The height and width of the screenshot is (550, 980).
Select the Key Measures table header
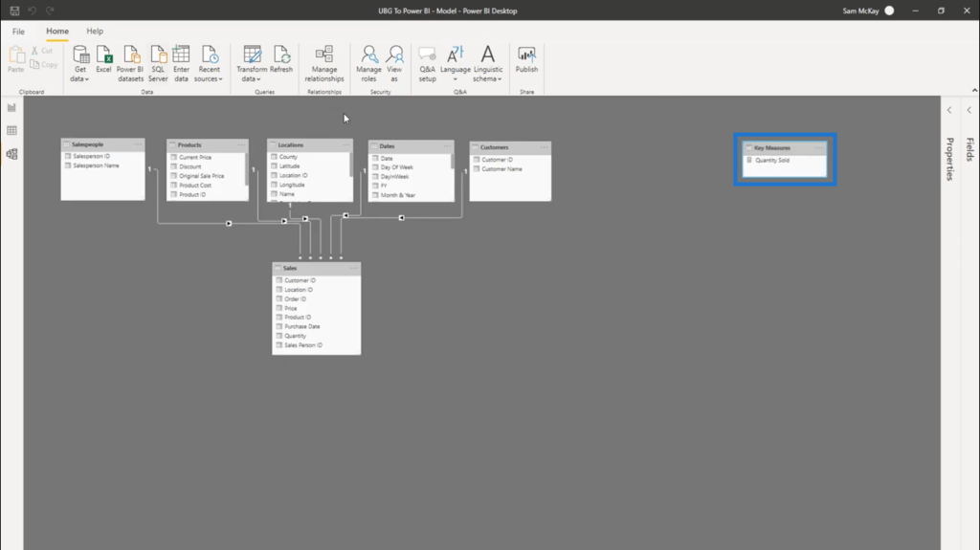tap(785, 148)
